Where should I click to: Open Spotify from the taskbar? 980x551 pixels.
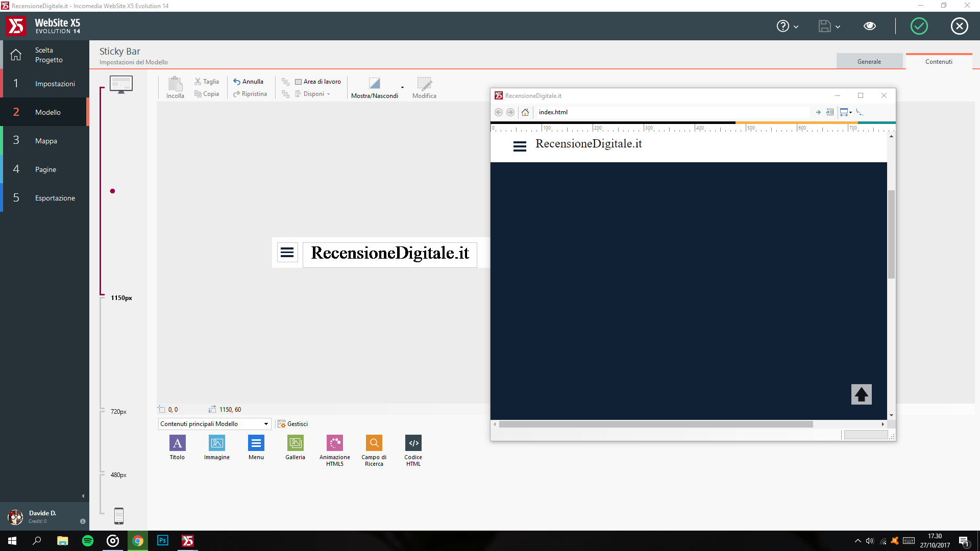coord(88,541)
